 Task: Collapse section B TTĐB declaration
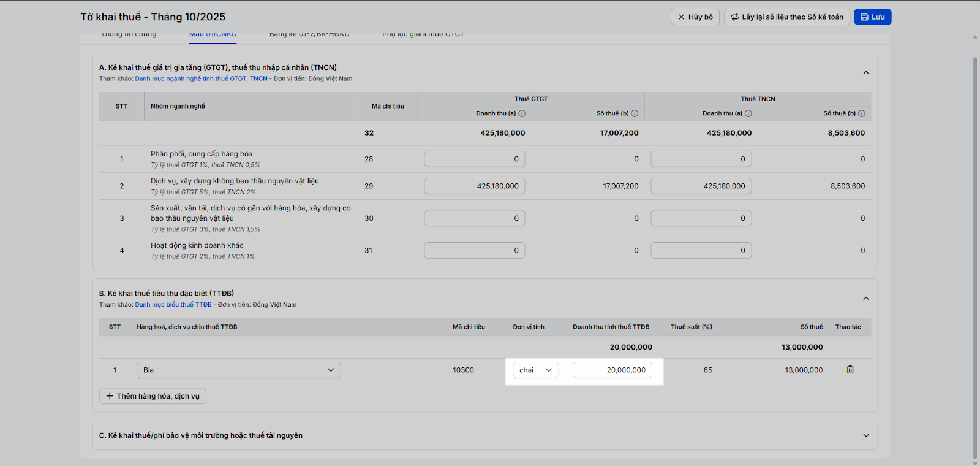coord(866,299)
